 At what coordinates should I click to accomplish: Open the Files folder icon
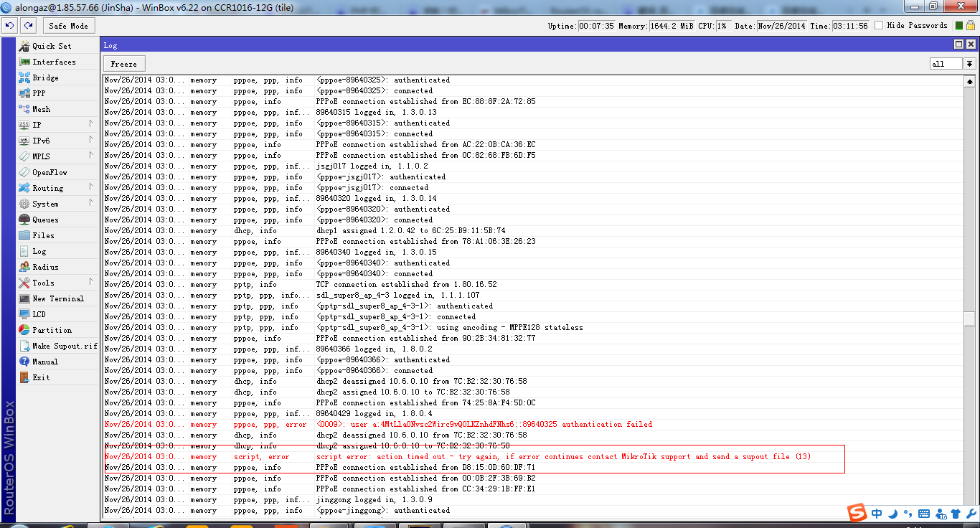coord(24,235)
